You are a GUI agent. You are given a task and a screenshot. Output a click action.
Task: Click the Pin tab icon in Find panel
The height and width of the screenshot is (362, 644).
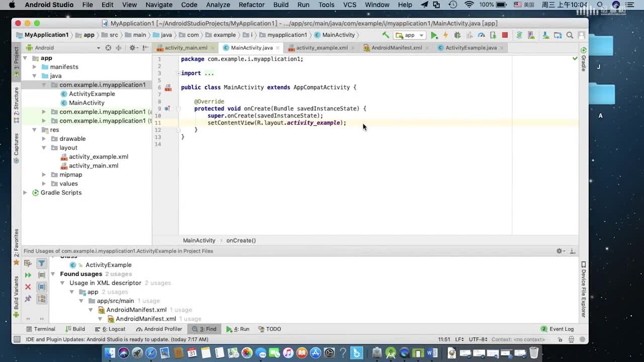pyautogui.click(x=28, y=299)
